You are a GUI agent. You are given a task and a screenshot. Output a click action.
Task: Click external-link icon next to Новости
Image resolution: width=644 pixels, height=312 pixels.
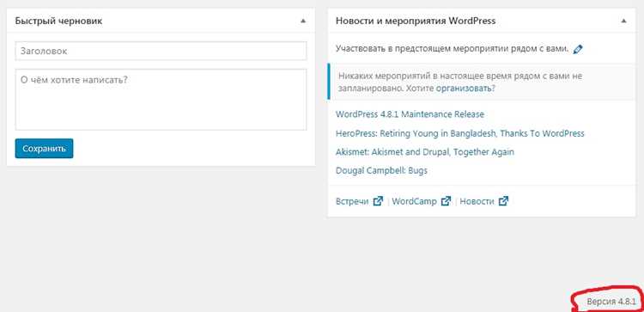click(x=503, y=201)
